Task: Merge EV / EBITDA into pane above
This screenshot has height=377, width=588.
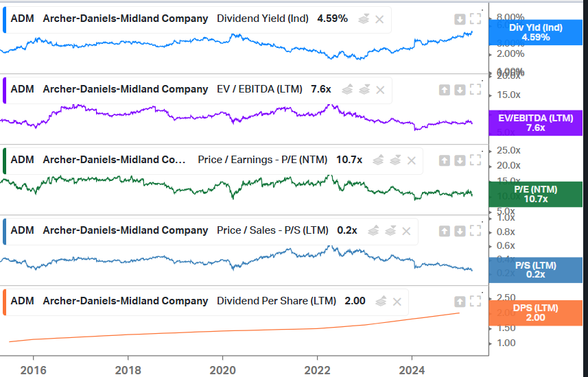Action: pos(348,90)
